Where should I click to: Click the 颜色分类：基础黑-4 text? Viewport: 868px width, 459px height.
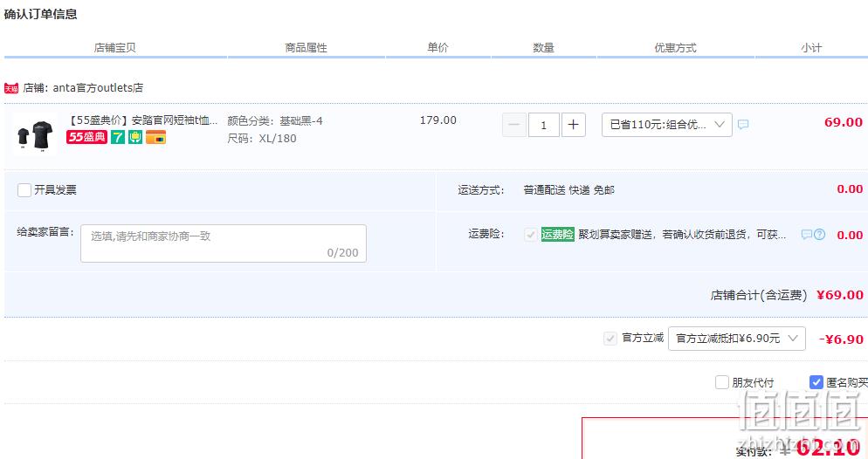pos(275,121)
